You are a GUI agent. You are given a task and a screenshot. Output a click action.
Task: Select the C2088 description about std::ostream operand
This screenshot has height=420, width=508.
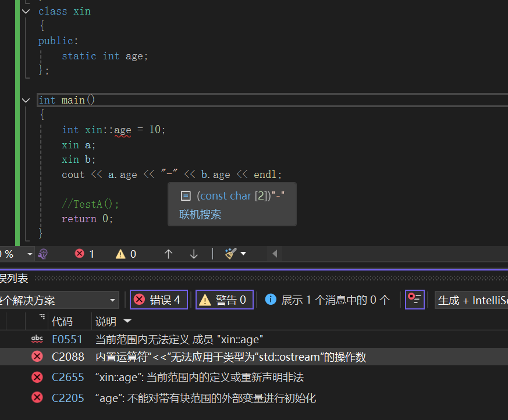click(x=231, y=357)
